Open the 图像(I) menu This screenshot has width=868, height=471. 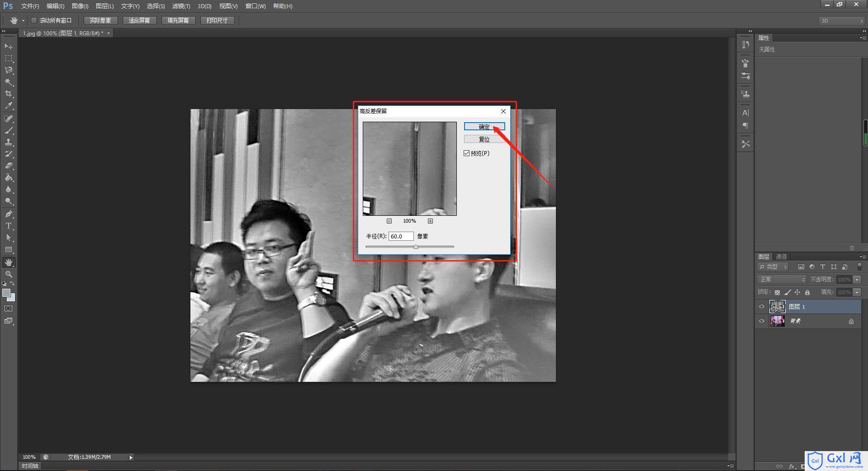[x=80, y=6]
